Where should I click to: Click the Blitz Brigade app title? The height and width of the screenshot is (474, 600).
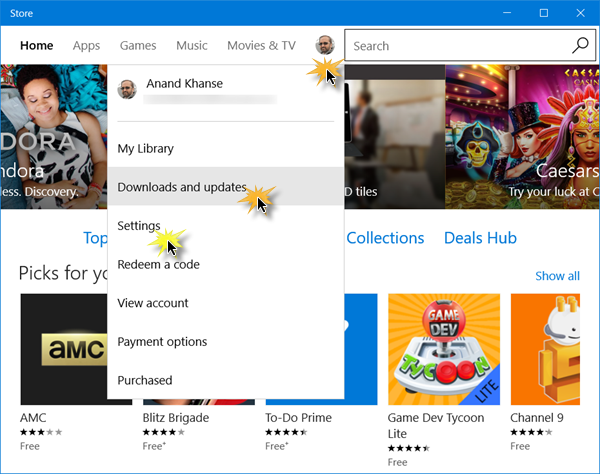click(176, 418)
